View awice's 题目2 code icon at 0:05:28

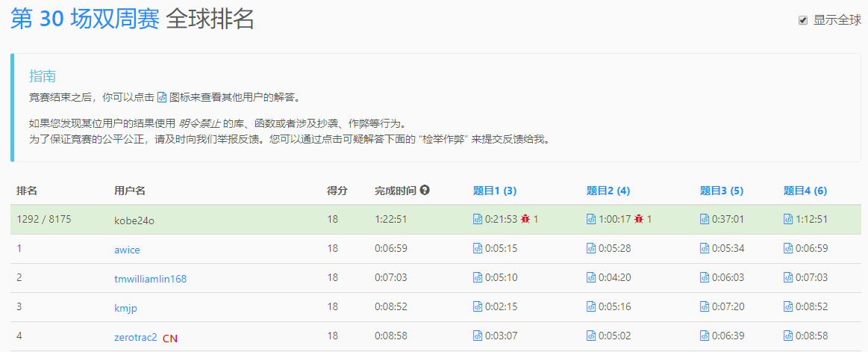[591, 248]
